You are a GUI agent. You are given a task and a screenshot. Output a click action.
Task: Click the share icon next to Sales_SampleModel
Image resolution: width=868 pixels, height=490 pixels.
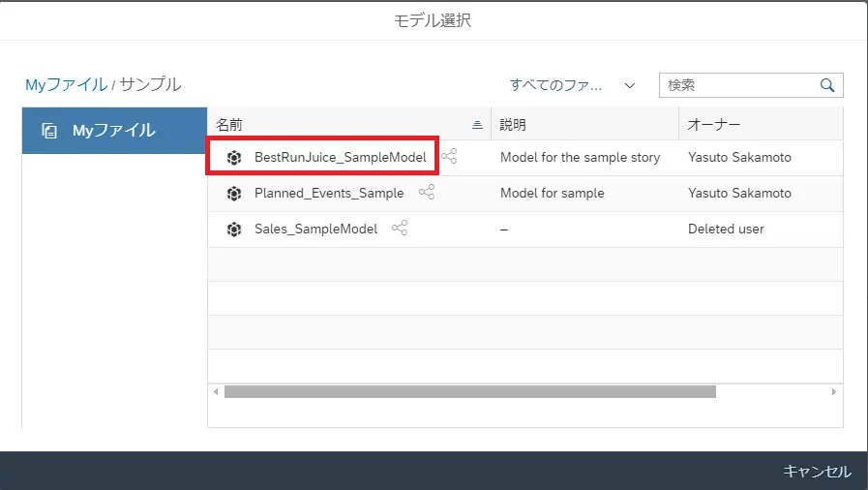click(400, 228)
